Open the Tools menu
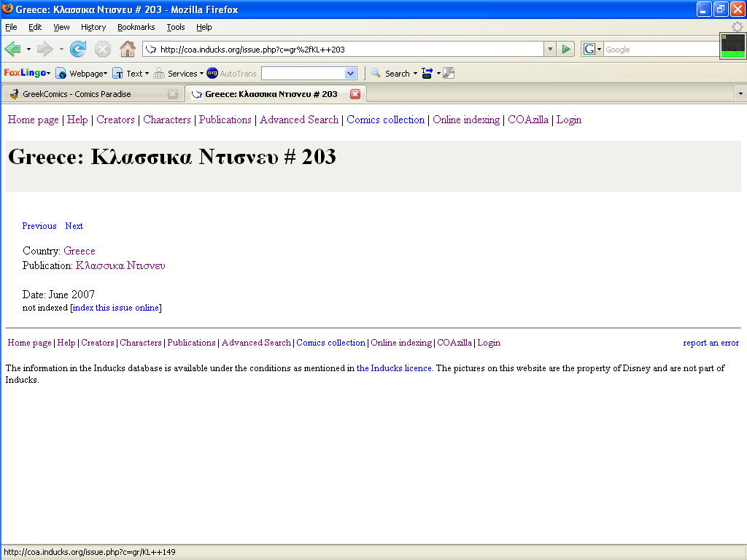The image size is (747, 560). pyautogui.click(x=176, y=27)
